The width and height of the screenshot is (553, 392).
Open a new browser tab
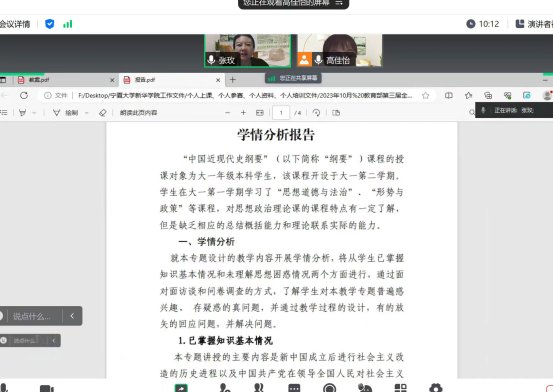233,80
